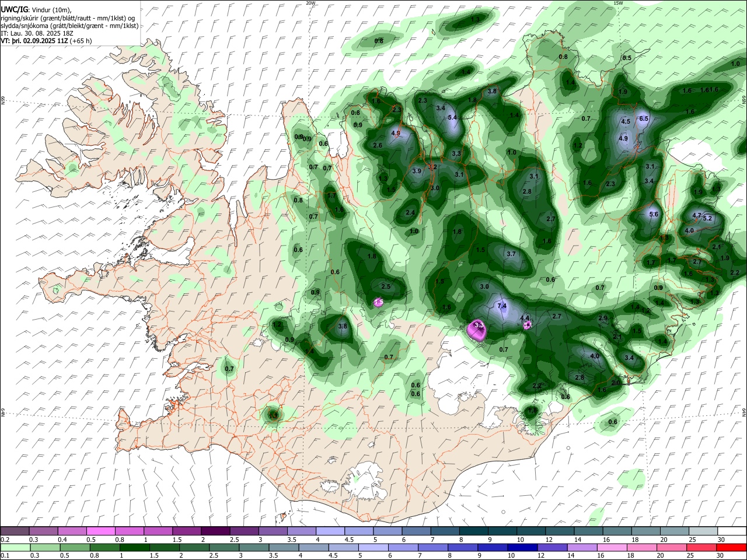Select the lilac swatch labeled 14 in lower legend

point(582,547)
